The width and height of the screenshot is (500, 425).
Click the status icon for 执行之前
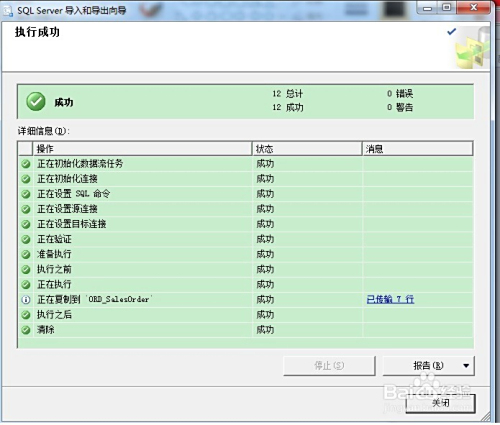[26, 269]
